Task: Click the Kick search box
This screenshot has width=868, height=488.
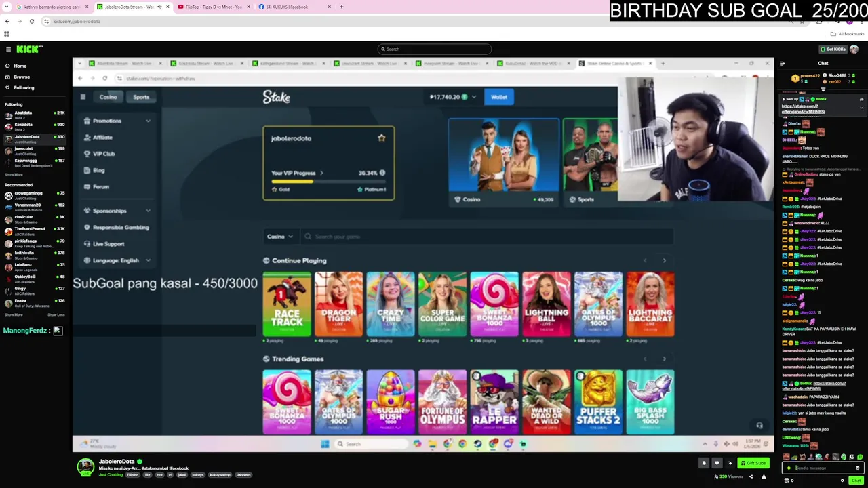Action: [434, 49]
